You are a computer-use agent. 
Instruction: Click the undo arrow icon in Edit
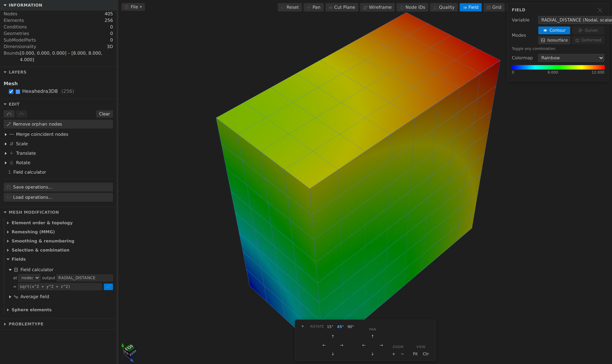(x=9, y=114)
